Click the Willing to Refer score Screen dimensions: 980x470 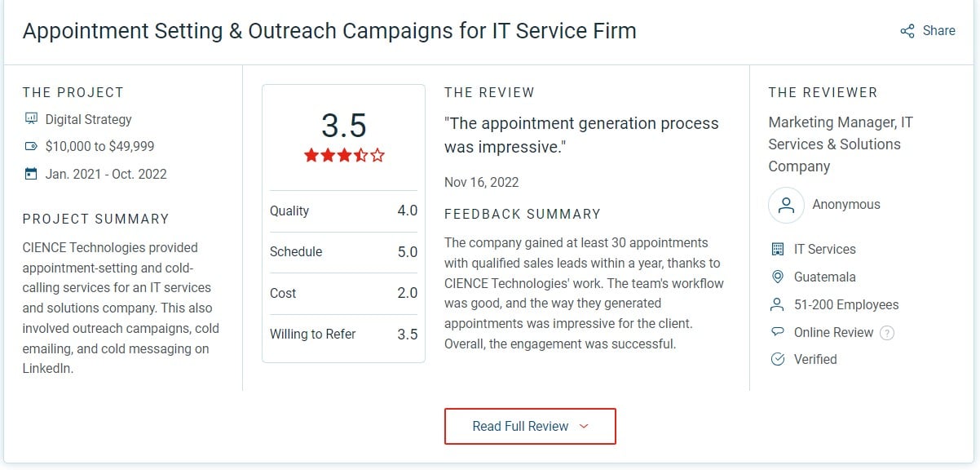[x=407, y=334]
